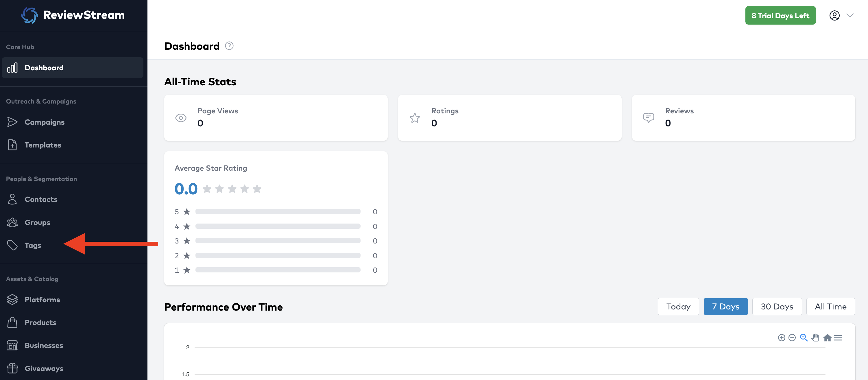Click the chart zoom out minus icon
The image size is (868, 380).
792,337
